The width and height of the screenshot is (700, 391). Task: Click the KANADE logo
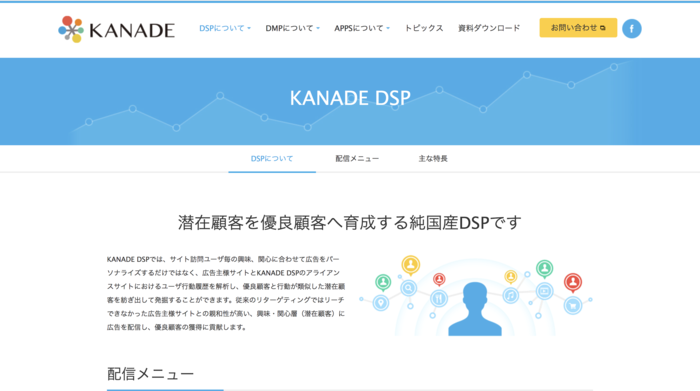click(117, 29)
